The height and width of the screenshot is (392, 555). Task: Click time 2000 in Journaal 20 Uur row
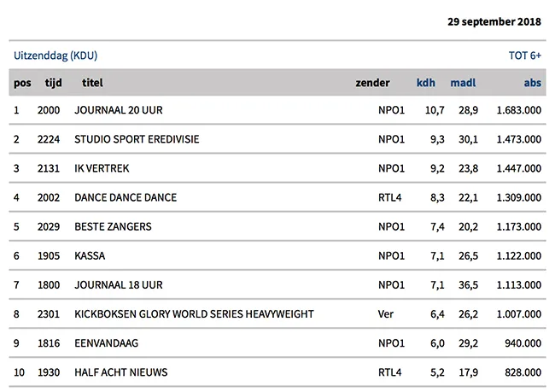(49, 110)
